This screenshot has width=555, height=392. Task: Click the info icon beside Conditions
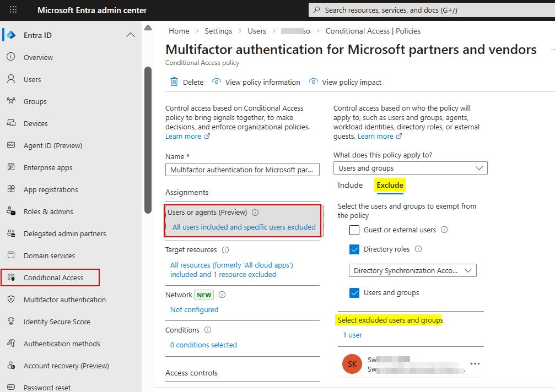click(208, 330)
